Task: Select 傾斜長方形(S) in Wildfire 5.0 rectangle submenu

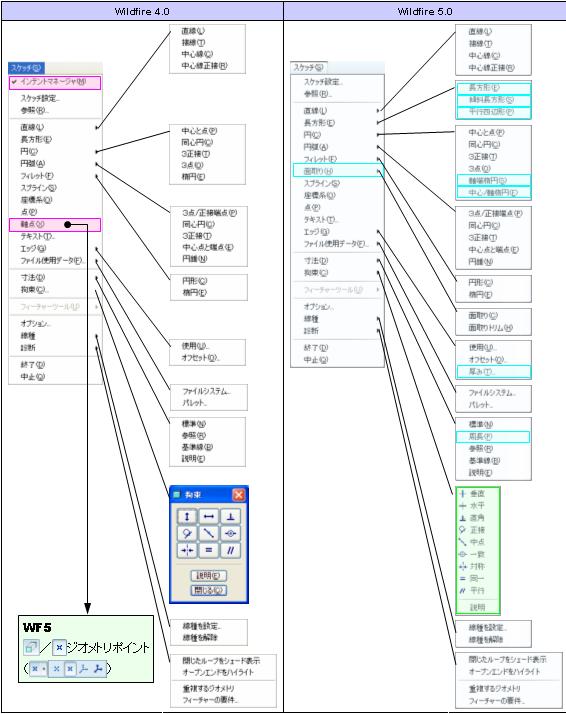Action: 494,100
